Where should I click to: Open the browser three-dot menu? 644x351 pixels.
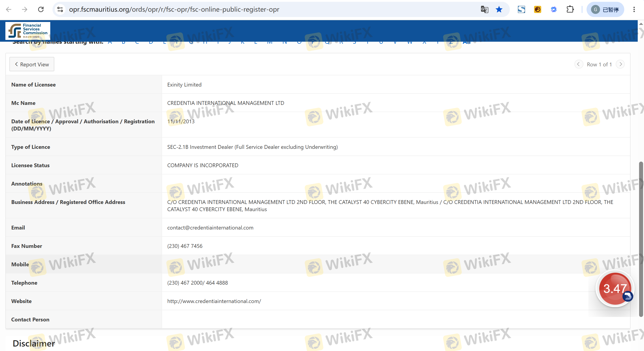tap(634, 9)
